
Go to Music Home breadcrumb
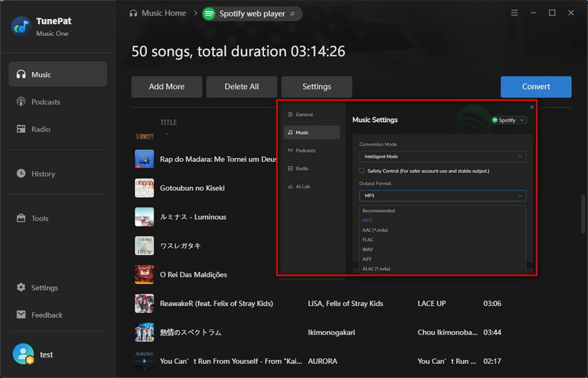[163, 13]
